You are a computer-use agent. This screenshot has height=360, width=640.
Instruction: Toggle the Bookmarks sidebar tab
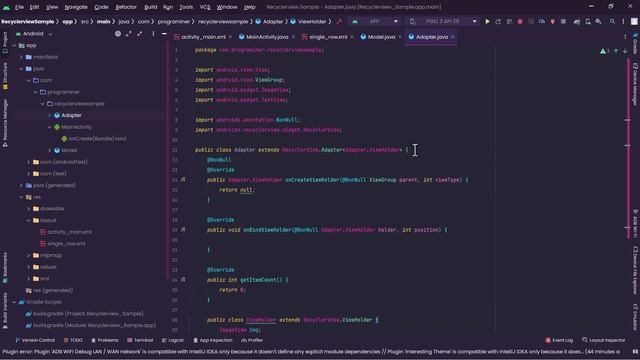(x=5, y=268)
